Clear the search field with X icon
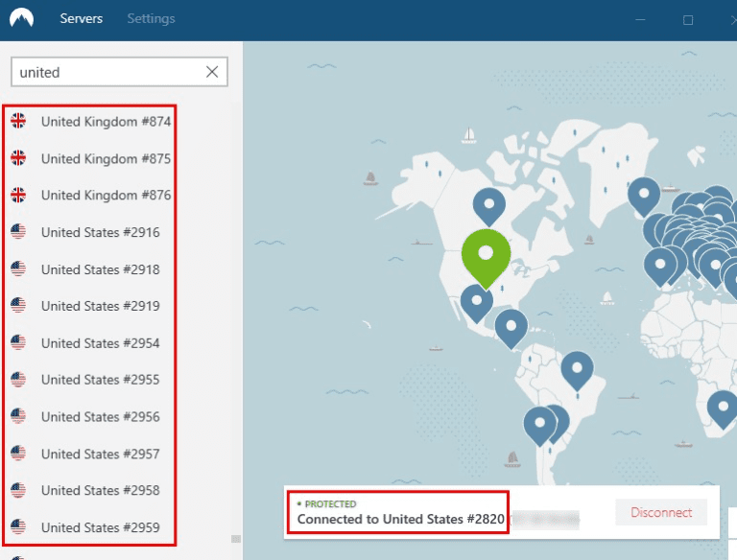The image size is (737, 560). point(212,72)
